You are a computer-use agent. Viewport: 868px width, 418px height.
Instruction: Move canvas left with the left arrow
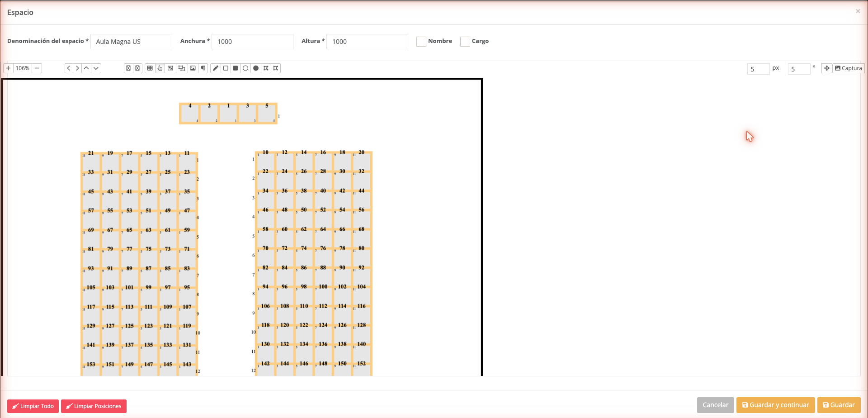(68, 68)
